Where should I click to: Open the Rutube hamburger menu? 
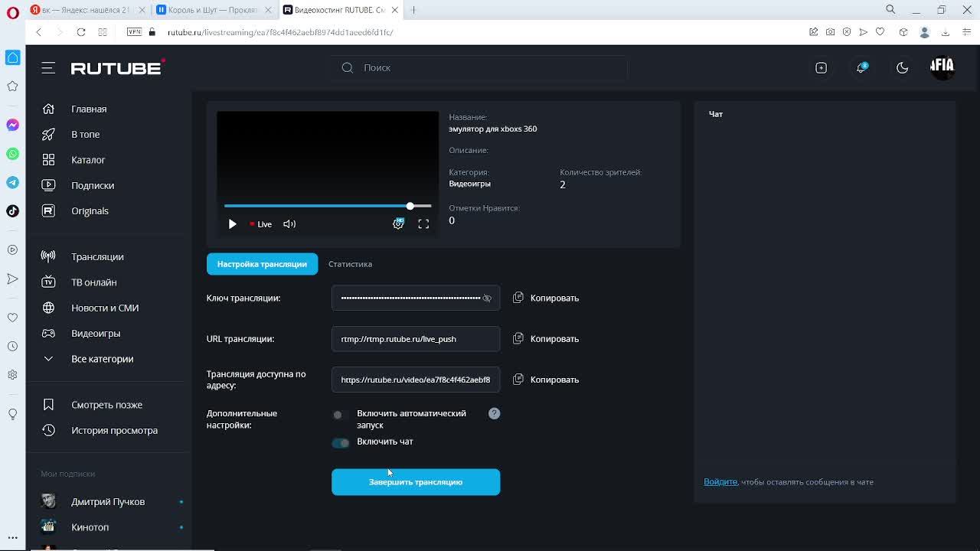(48, 68)
